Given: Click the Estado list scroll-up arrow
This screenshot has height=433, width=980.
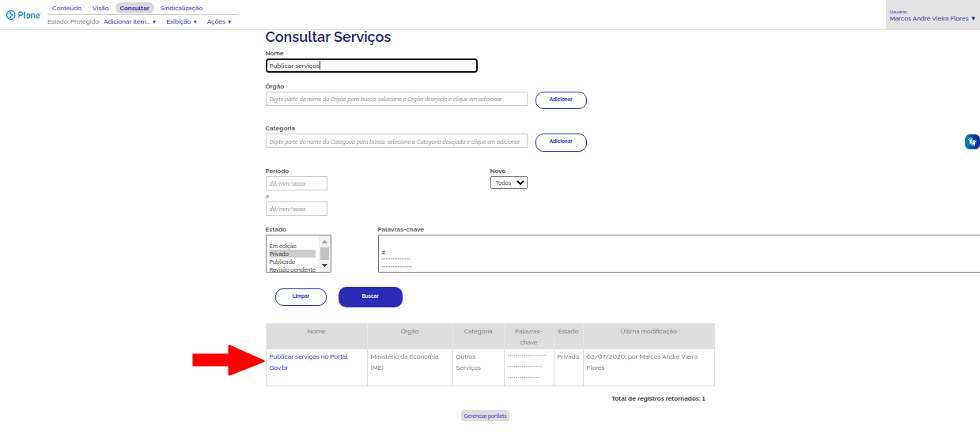Looking at the screenshot, I should tap(324, 241).
